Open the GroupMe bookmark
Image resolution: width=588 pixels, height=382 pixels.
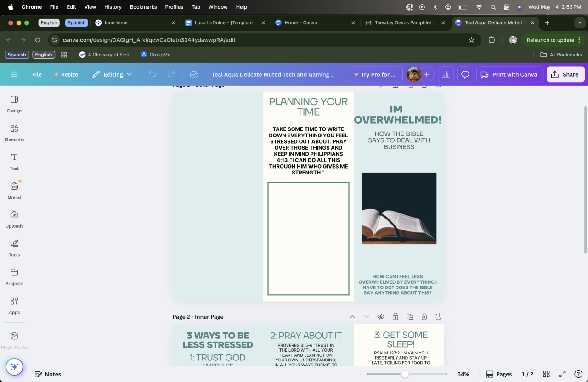pos(156,55)
